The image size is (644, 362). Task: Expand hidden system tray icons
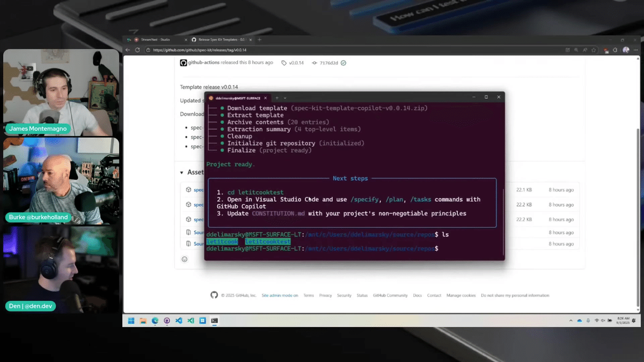tap(570, 320)
